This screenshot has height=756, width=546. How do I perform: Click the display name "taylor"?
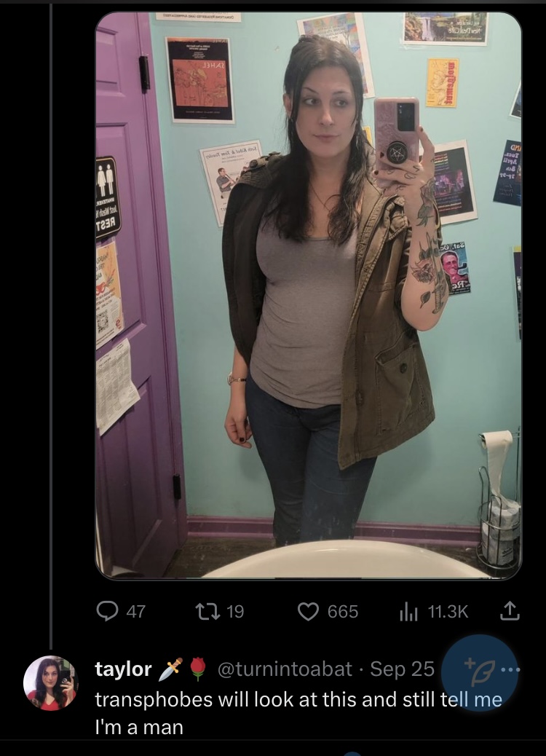tap(123, 669)
